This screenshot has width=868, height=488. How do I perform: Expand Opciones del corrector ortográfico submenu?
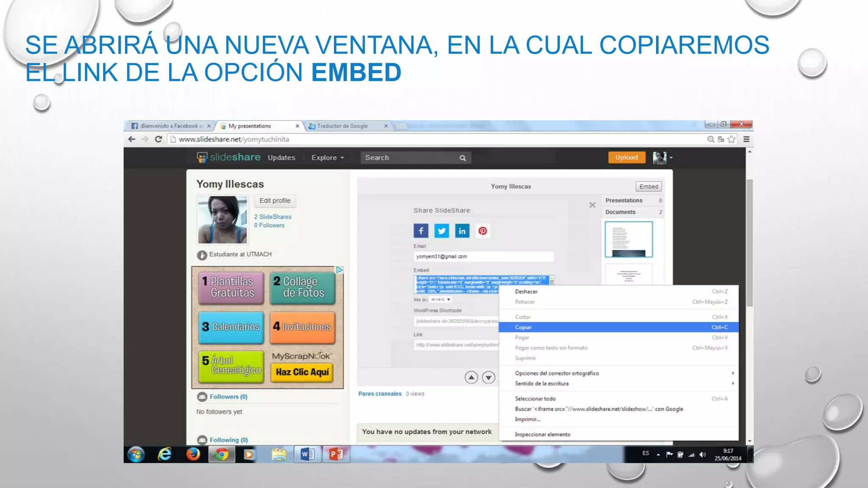(x=619, y=373)
